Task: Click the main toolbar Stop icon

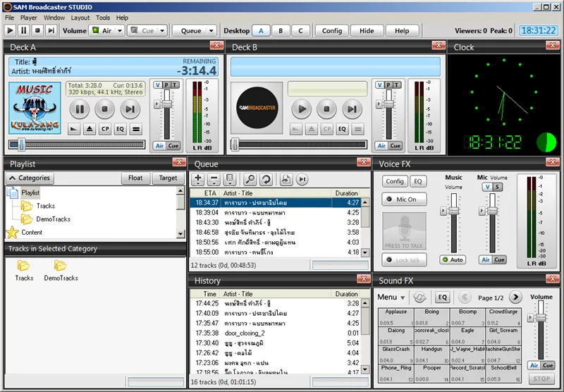Action: tap(37, 30)
